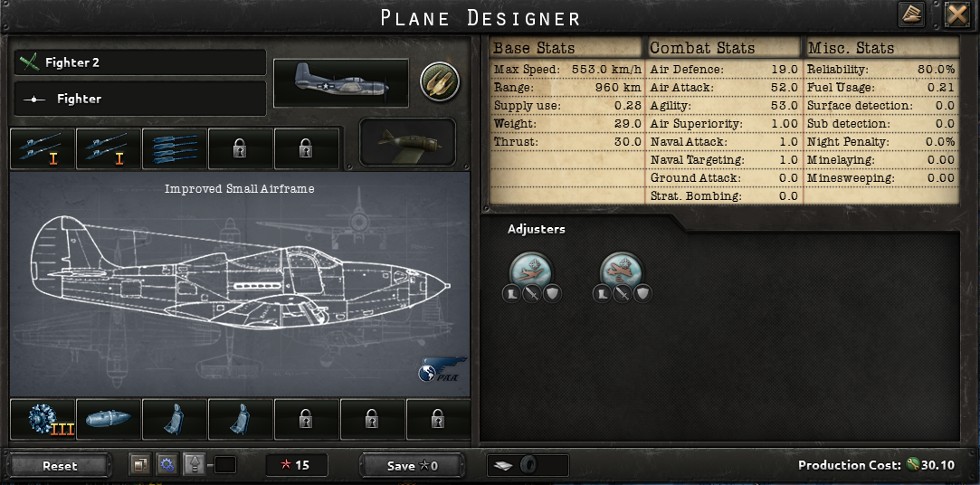The height and width of the screenshot is (485, 980).
Task: Click the upgrade arrow icon
Action: [x=195, y=465]
